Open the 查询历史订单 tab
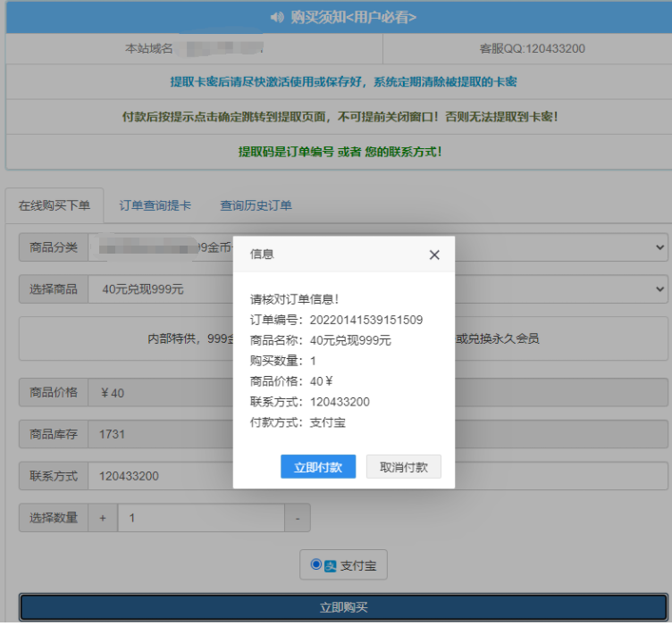The height and width of the screenshot is (626, 672). (256, 205)
